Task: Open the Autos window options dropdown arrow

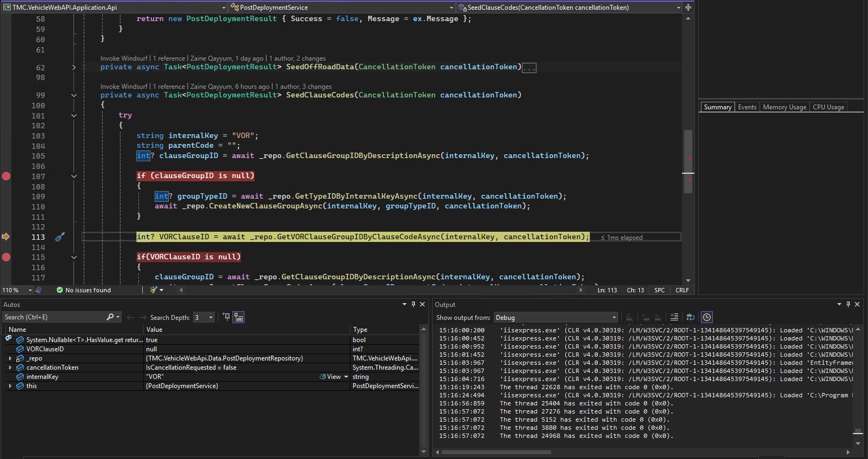Action: [x=404, y=304]
